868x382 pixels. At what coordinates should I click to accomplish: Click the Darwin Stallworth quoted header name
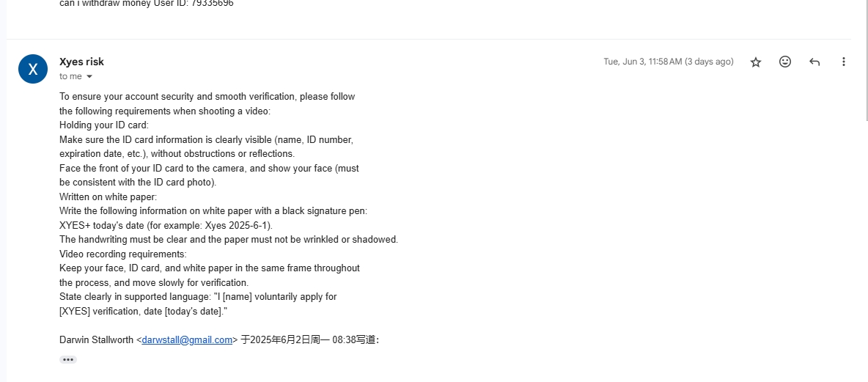[96, 340]
